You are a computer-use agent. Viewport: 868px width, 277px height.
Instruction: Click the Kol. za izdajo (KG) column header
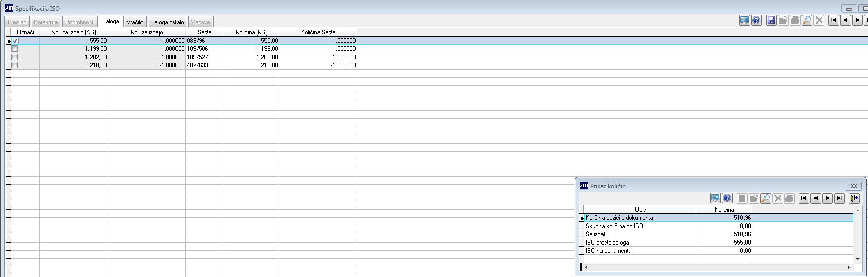click(x=74, y=32)
